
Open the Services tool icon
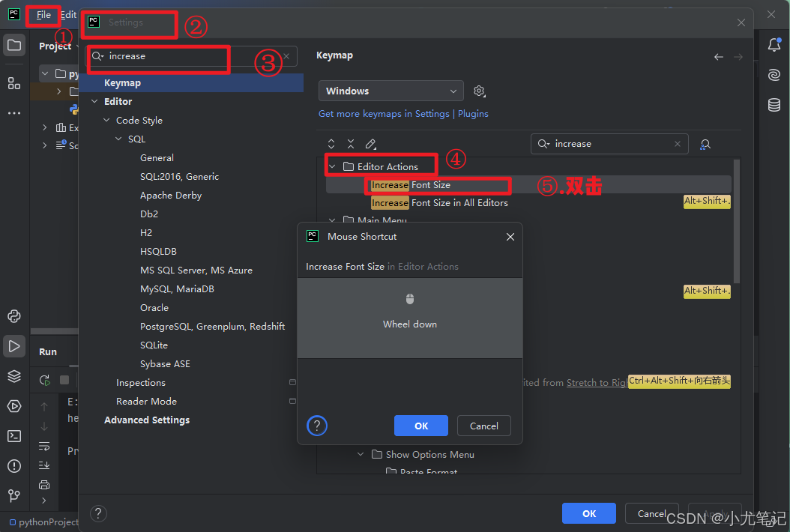14,406
